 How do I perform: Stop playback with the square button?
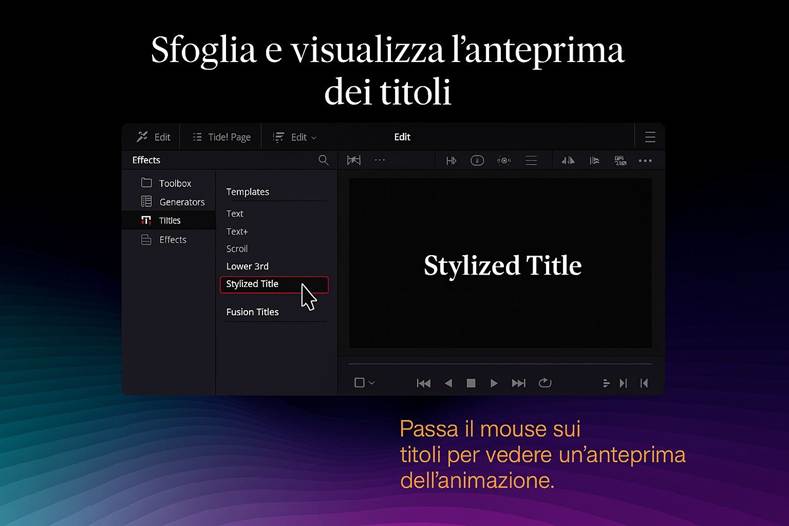pyautogui.click(x=471, y=384)
